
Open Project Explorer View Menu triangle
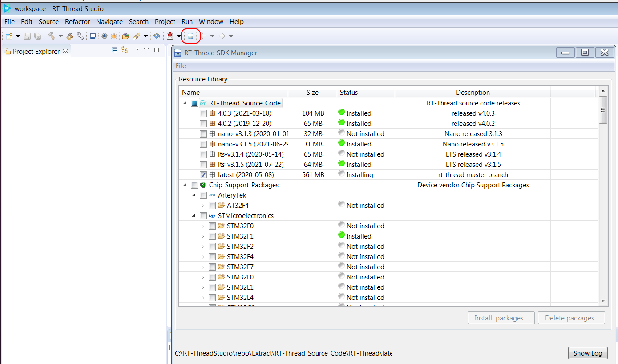coord(137,49)
